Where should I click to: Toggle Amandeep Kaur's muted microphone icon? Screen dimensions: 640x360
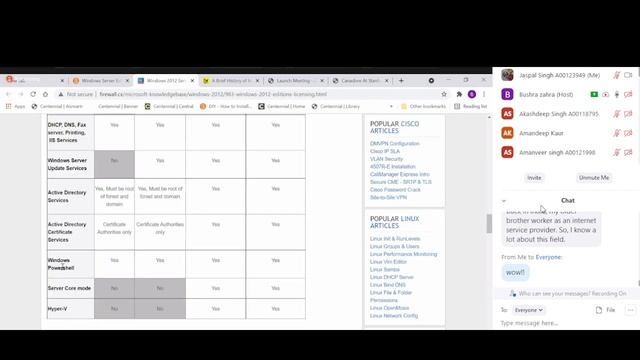(617, 133)
